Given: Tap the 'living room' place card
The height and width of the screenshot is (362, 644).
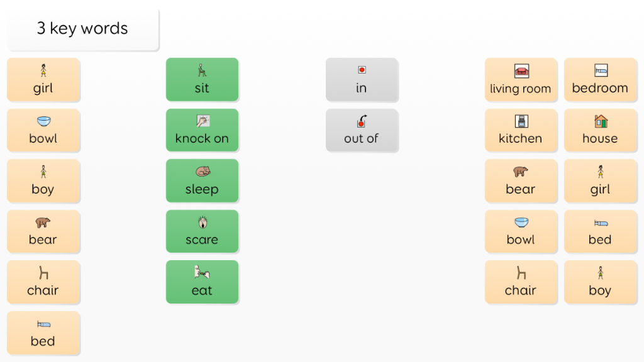Looking at the screenshot, I should (x=521, y=80).
